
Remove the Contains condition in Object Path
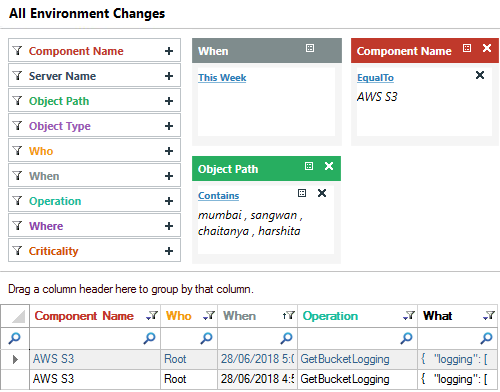(322, 193)
